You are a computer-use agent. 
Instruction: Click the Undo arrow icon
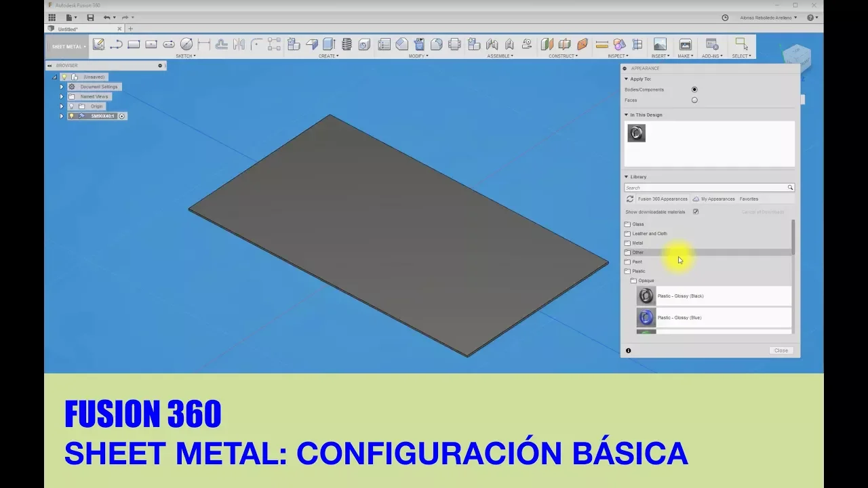(107, 18)
